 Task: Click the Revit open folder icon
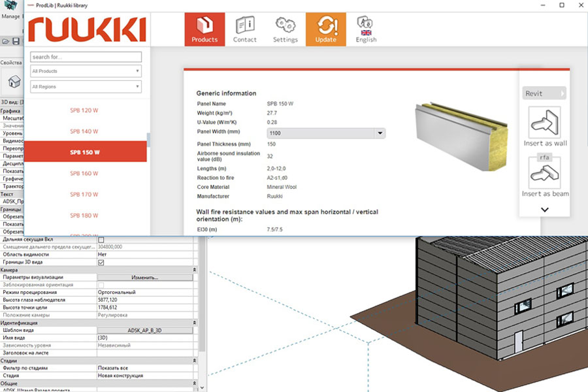point(6,41)
